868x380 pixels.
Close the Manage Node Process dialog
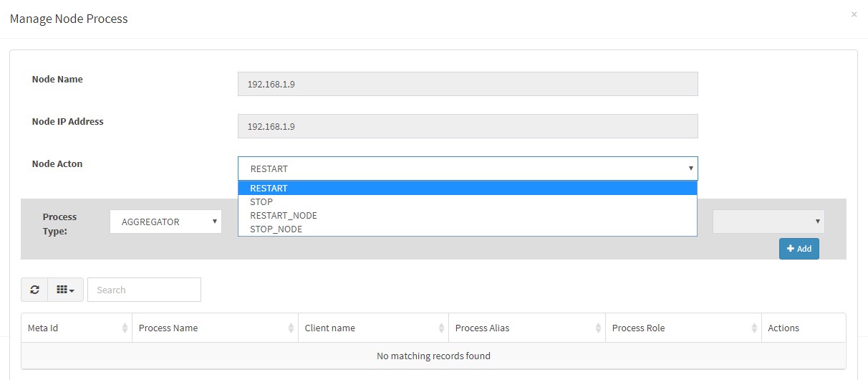click(854, 14)
